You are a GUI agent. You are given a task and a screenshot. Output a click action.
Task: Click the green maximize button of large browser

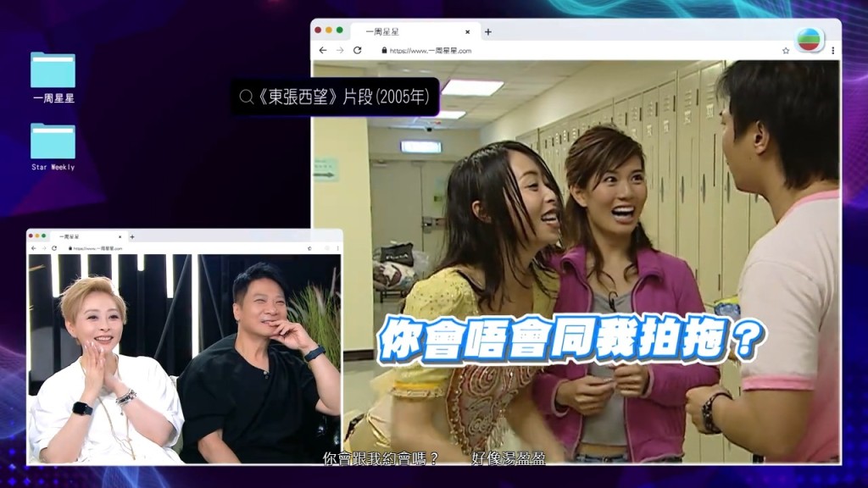pyautogui.click(x=339, y=30)
